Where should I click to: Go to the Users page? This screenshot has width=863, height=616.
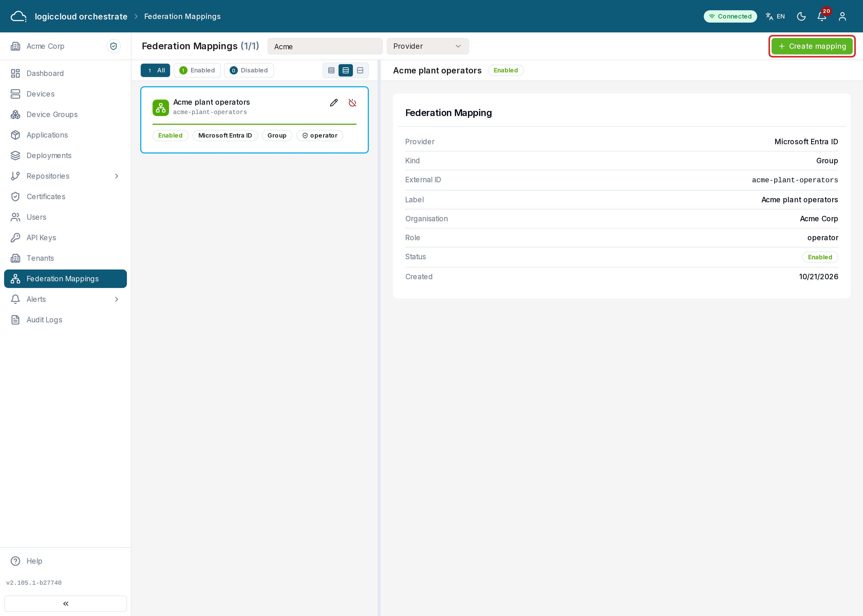pyautogui.click(x=65, y=217)
